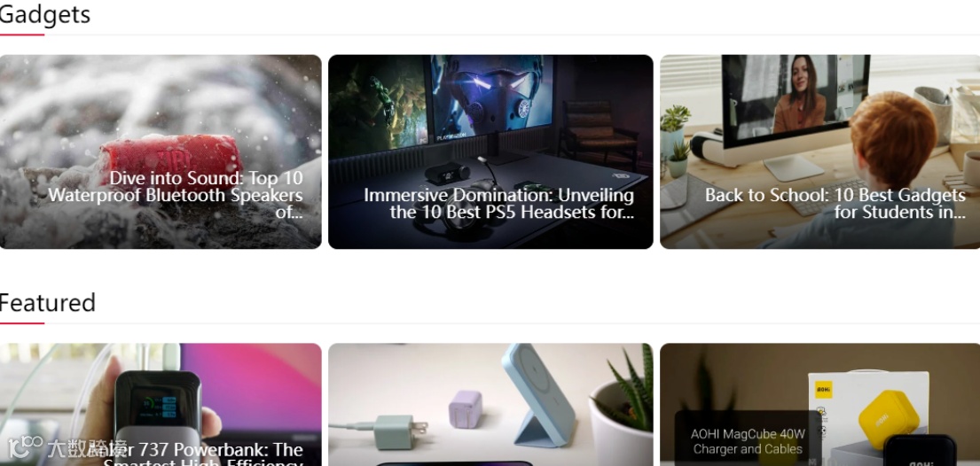Open the Waterproof Bluetooth Speakers article title
The height and width of the screenshot is (466, 980).
pyautogui.click(x=175, y=195)
